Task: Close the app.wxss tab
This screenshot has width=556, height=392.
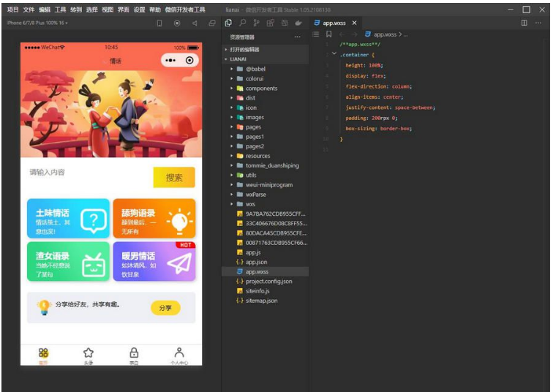Action: click(354, 23)
